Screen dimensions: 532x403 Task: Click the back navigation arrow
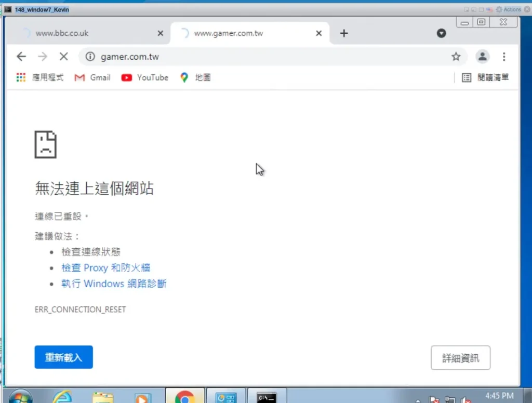[x=21, y=57]
